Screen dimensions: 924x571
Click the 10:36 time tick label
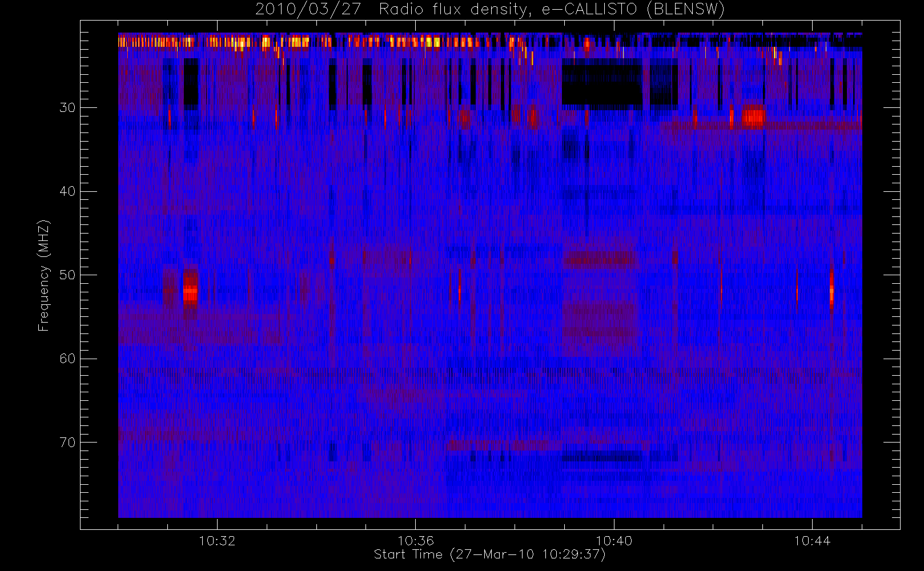[x=416, y=541]
